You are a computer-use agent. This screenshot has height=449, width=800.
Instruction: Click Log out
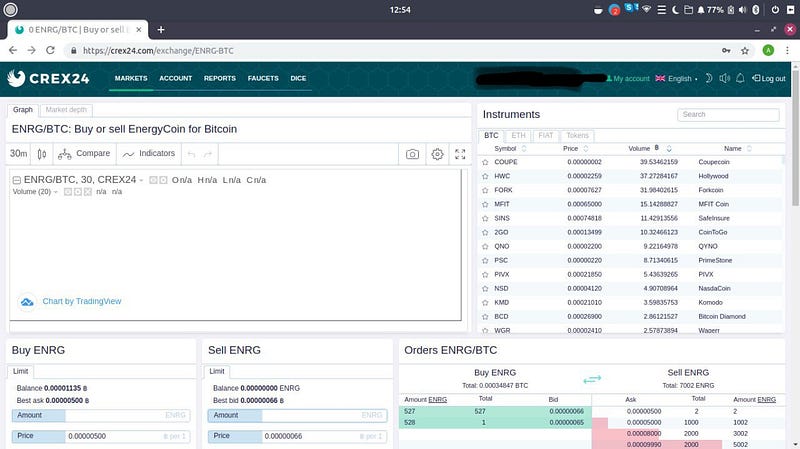click(769, 79)
